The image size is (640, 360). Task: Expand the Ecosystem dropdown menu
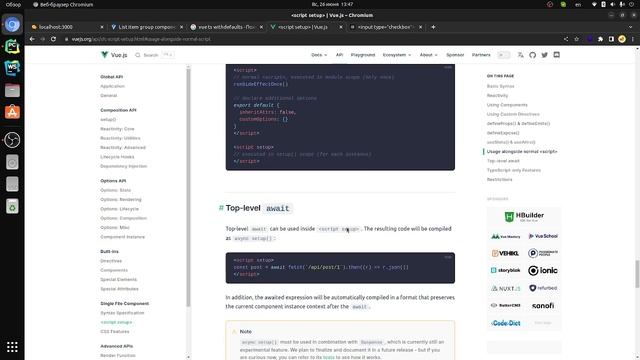point(397,55)
